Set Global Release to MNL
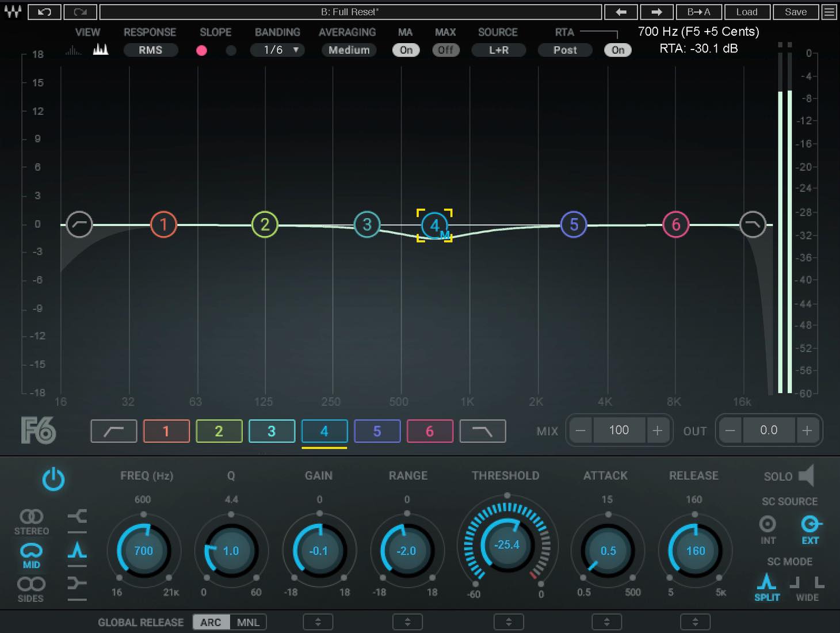Image resolution: width=840 pixels, height=633 pixels. pos(248,622)
